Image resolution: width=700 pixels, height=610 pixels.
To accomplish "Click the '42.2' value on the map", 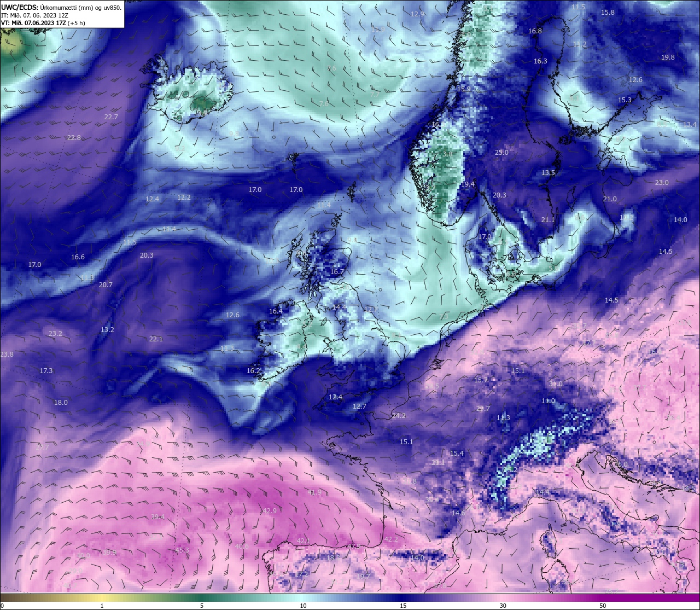I will tap(391, 539).
